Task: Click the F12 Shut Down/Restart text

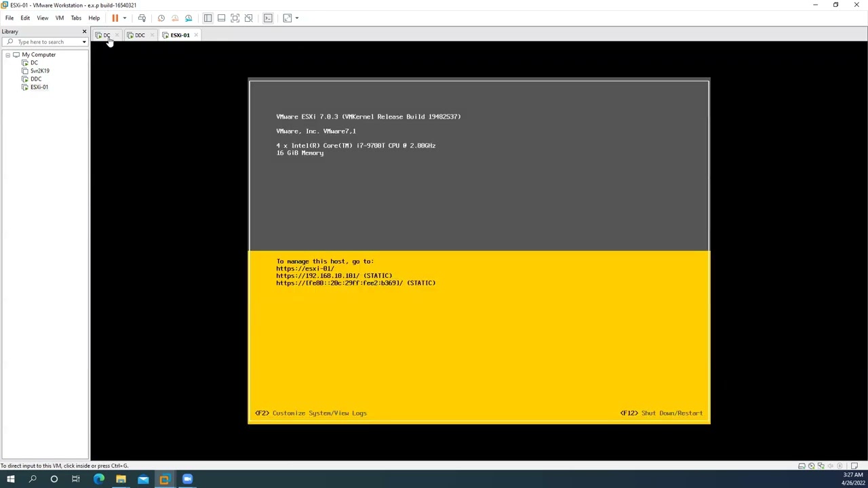Action: click(x=661, y=413)
